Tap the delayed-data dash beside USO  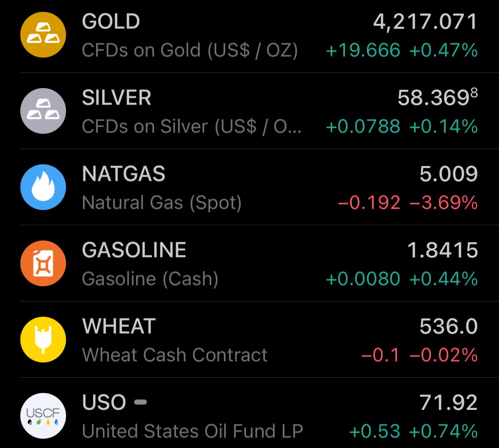coord(141,402)
